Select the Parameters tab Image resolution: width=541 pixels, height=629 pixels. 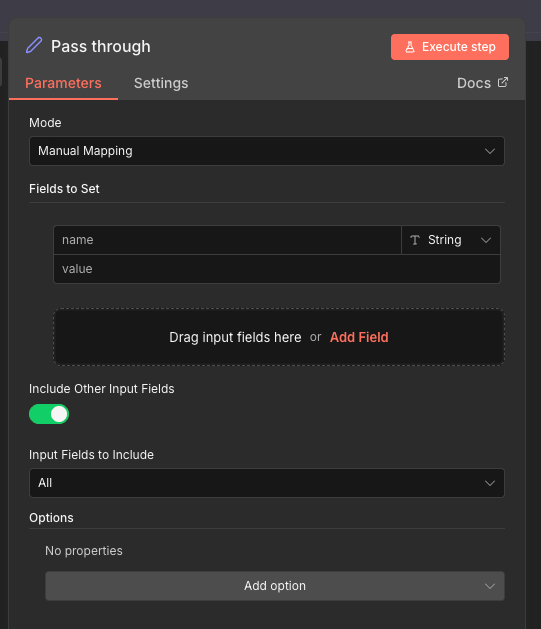(x=63, y=83)
